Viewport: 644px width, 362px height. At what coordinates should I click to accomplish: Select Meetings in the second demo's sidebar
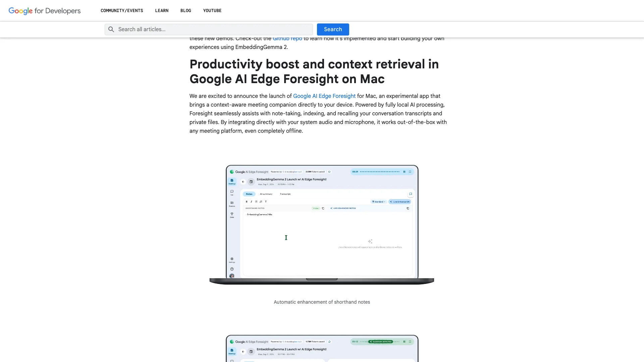click(232, 351)
